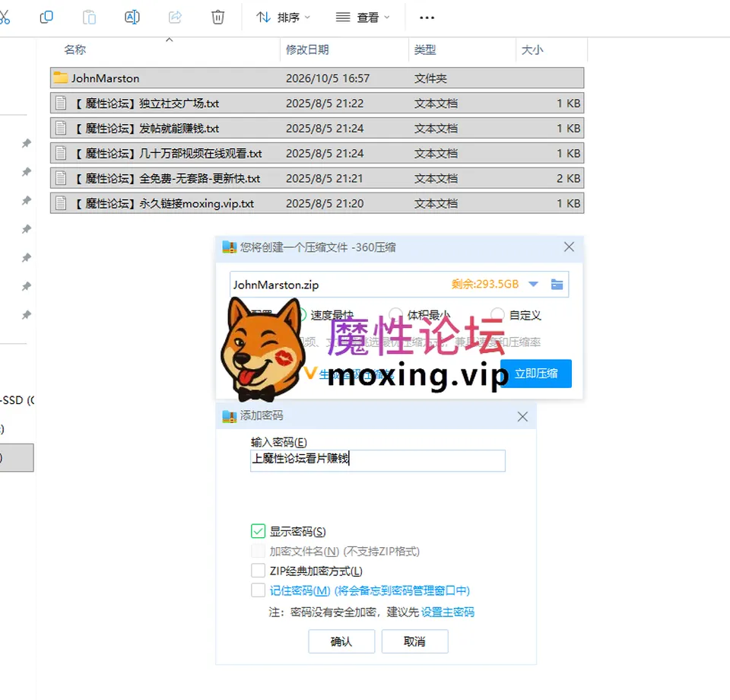Image resolution: width=730 pixels, height=700 pixels.
Task: Close the 添加密码 dialog
Action: pyautogui.click(x=522, y=416)
